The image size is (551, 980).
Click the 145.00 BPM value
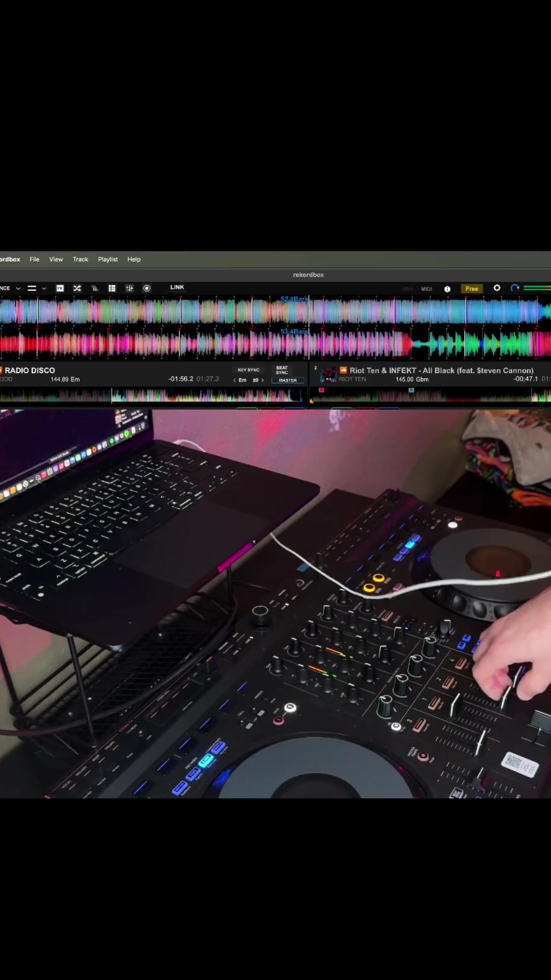click(405, 379)
